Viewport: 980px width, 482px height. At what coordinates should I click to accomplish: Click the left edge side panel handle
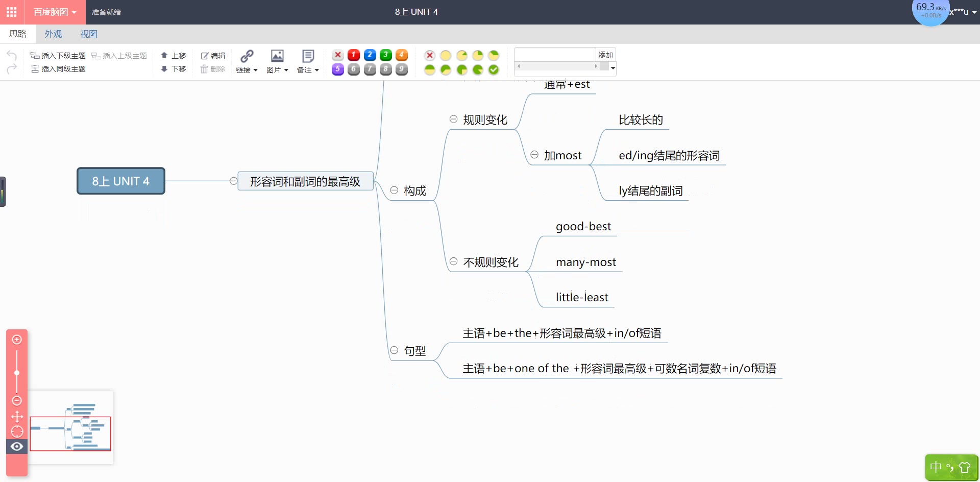(3, 191)
